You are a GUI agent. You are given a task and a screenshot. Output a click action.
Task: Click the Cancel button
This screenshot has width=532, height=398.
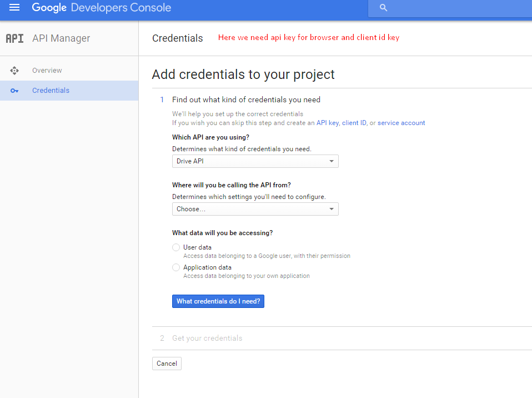click(x=167, y=364)
